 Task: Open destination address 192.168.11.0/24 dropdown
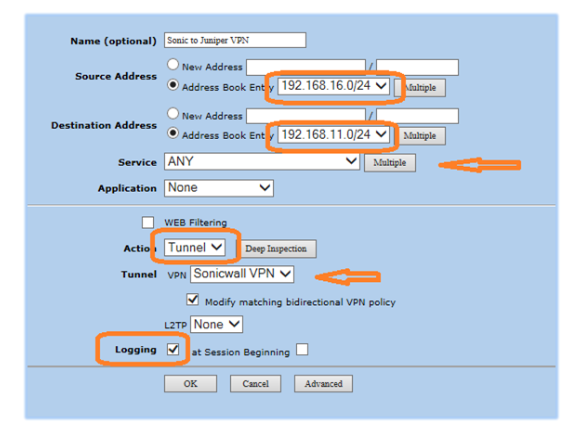[x=333, y=134]
